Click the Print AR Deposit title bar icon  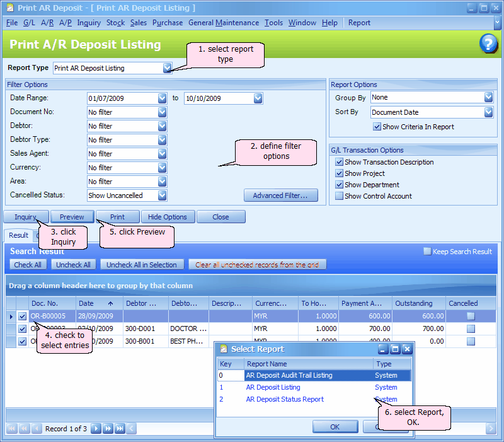point(10,8)
